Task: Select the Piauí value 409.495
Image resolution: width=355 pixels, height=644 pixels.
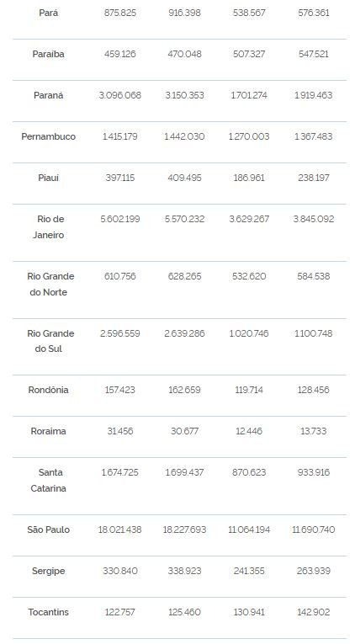Action: point(185,178)
